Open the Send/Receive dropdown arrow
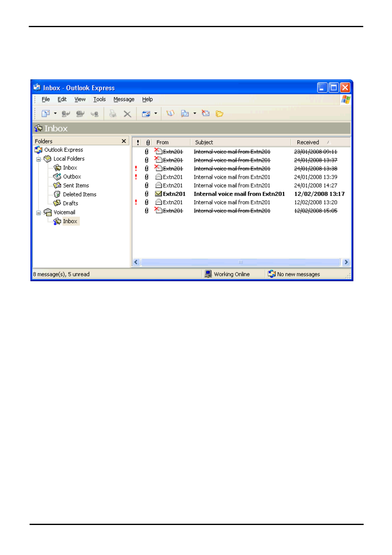This screenshot has width=392, height=555. point(156,113)
